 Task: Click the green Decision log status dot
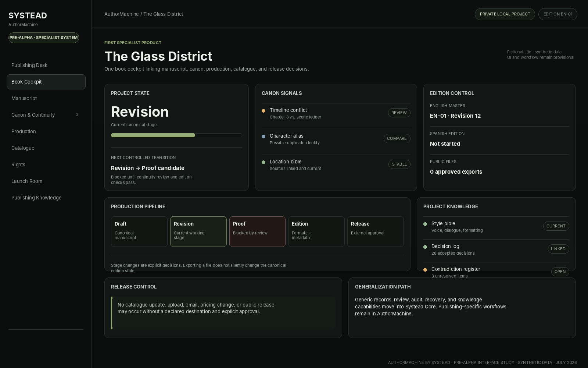(425, 247)
